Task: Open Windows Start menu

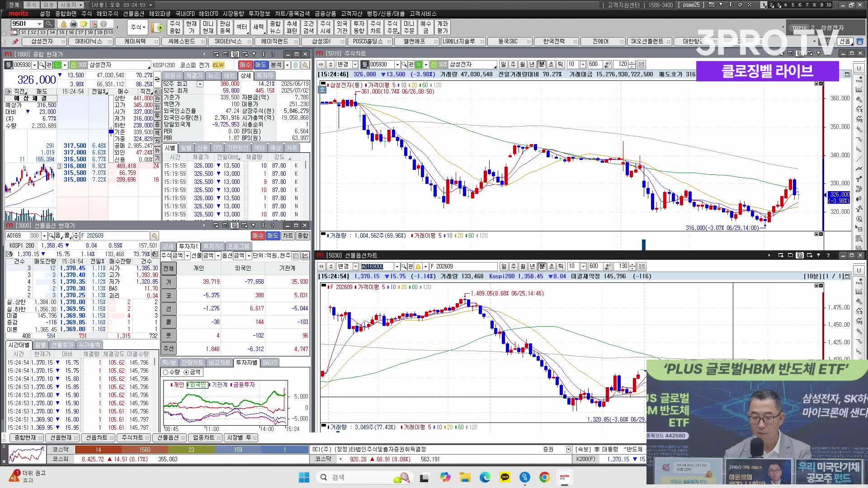Action: 304,477
